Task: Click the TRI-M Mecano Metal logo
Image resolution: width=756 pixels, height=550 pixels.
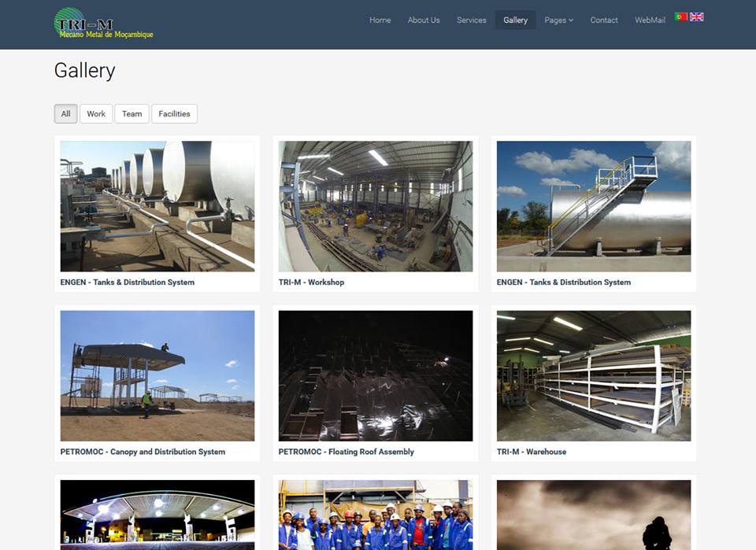Action: point(103,23)
